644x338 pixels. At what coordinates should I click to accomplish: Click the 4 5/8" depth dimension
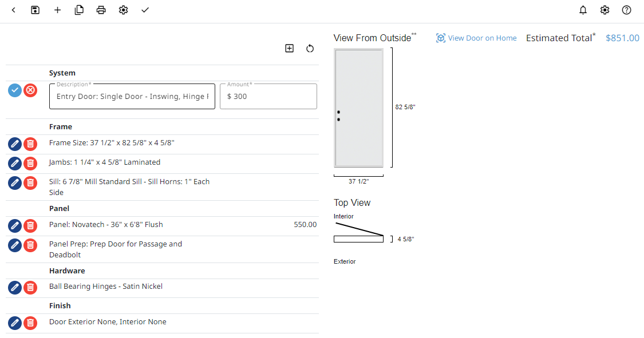[406, 239]
